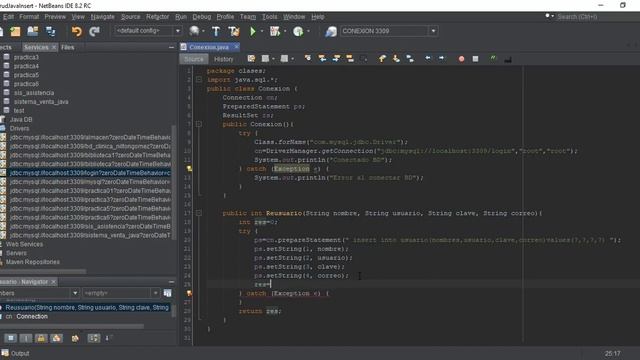This screenshot has height=360, width=640.
Task: Switch to Source view of editor
Action: (x=193, y=59)
